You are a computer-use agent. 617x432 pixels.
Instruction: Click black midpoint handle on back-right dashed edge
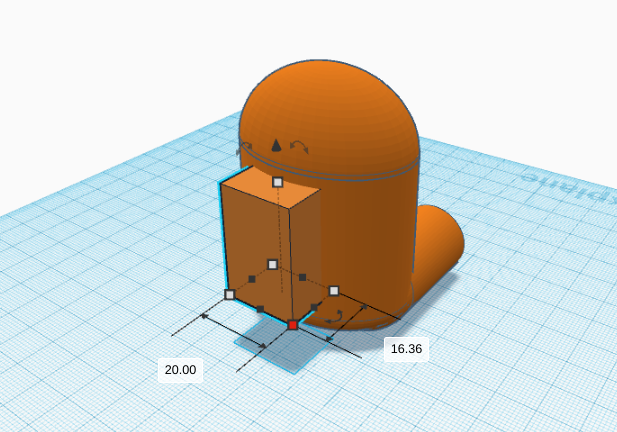(x=302, y=277)
